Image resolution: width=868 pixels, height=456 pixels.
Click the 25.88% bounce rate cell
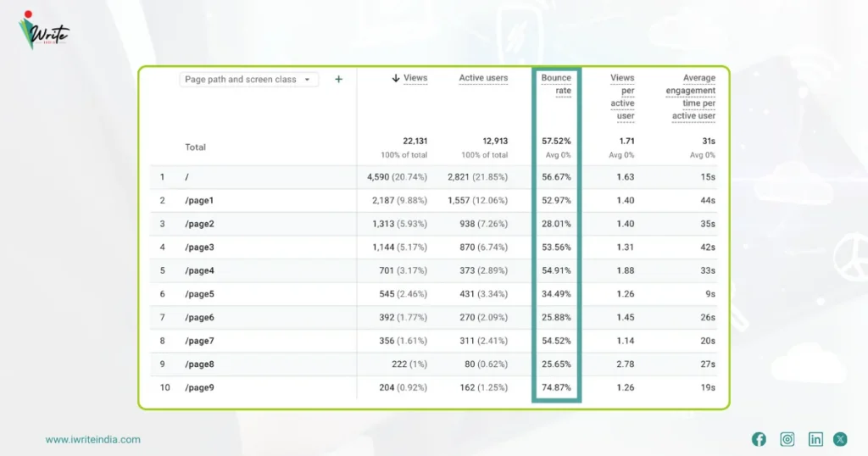pyautogui.click(x=556, y=317)
